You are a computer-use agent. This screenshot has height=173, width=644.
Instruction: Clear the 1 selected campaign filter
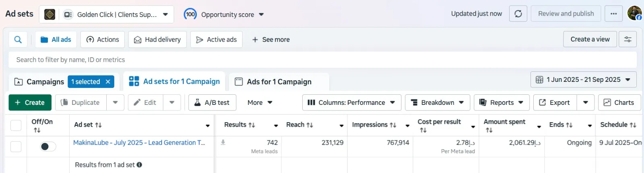[108, 81]
